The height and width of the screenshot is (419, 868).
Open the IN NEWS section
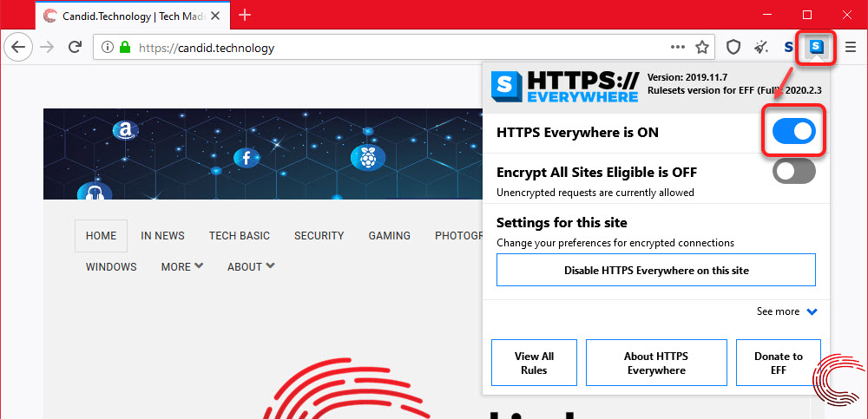162,236
